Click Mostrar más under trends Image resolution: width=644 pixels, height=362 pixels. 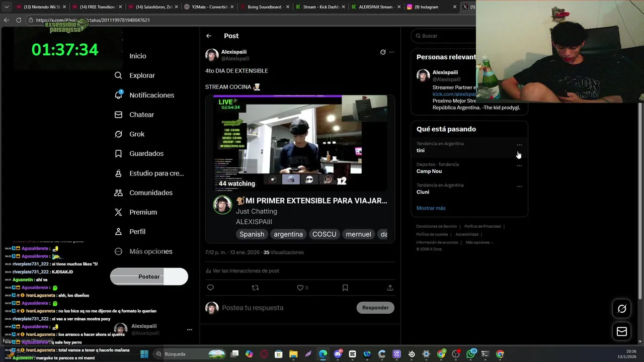(x=431, y=208)
